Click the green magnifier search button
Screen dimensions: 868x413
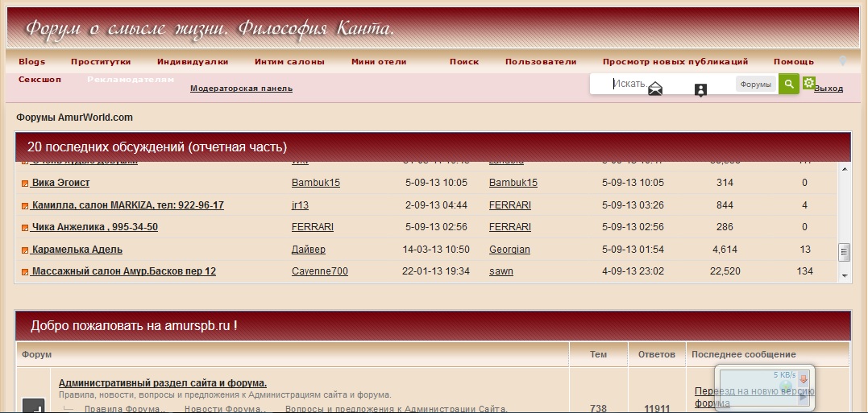pyautogui.click(x=788, y=83)
